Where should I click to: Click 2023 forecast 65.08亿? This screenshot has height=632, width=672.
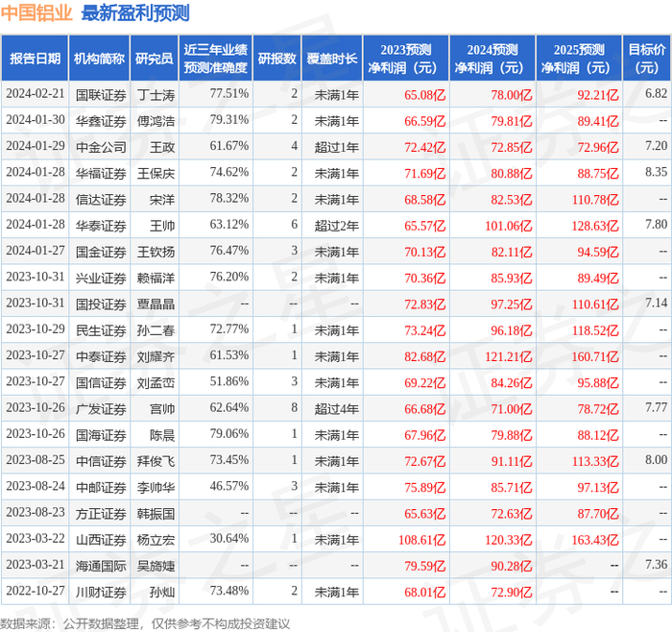tap(424, 95)
